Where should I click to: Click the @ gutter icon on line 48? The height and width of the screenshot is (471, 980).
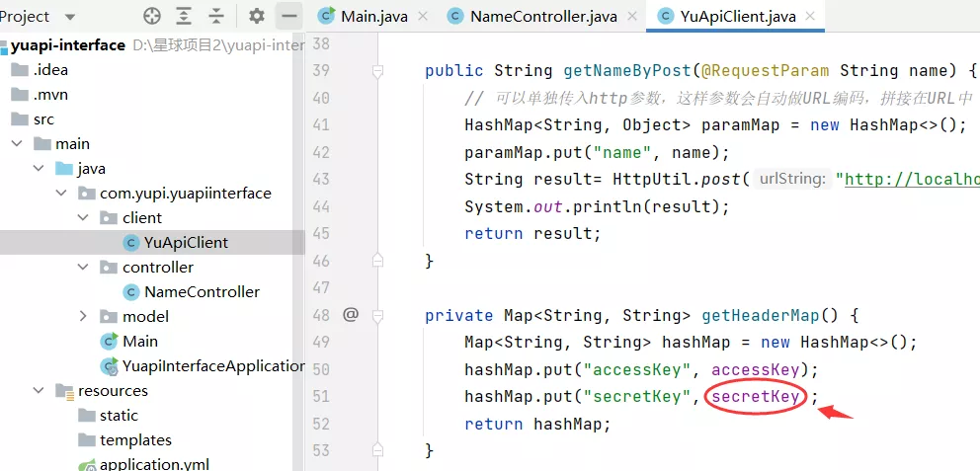(351, 315)
